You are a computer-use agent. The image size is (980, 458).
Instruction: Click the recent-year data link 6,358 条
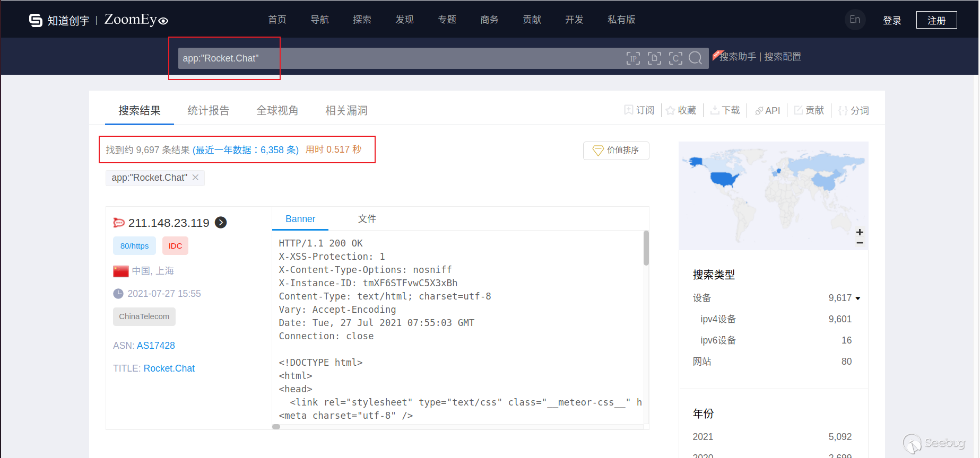pos(246,150)
